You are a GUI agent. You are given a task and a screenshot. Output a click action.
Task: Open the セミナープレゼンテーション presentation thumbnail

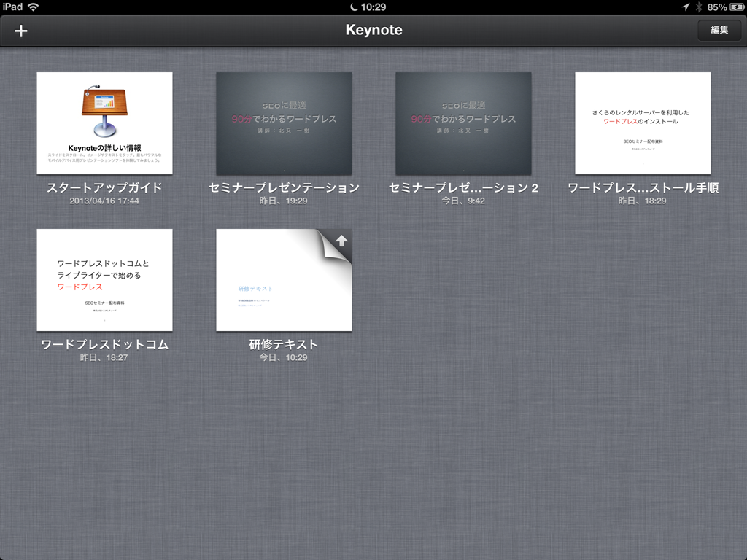point(284,123)
